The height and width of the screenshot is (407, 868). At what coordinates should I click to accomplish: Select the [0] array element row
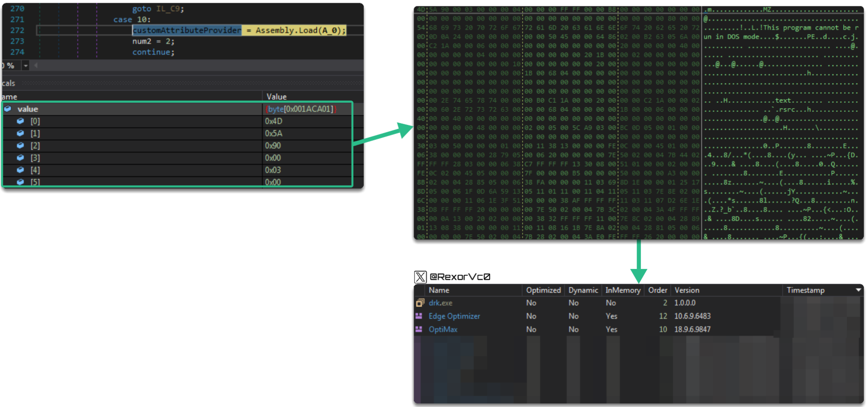pyautogui.click(x=177, y=121)
